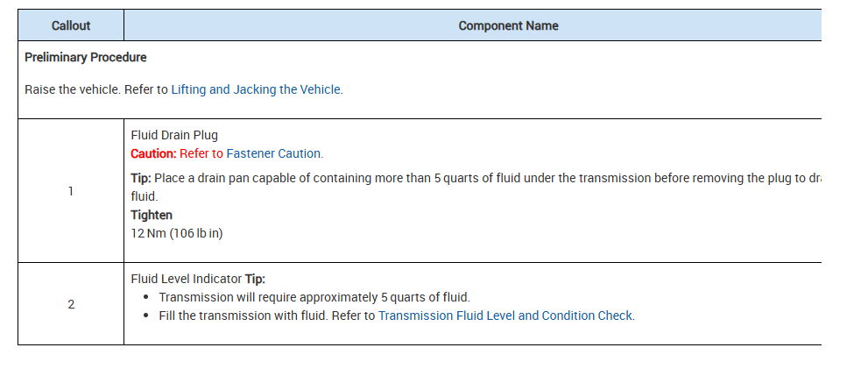Follow the Transmission Fluid Level and Condition Check link

point(505,316)
